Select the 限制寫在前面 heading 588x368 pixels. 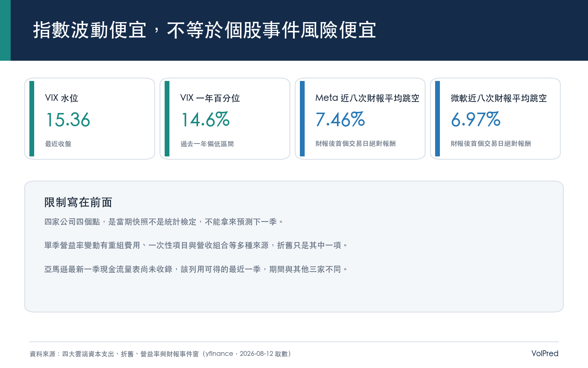78,202
